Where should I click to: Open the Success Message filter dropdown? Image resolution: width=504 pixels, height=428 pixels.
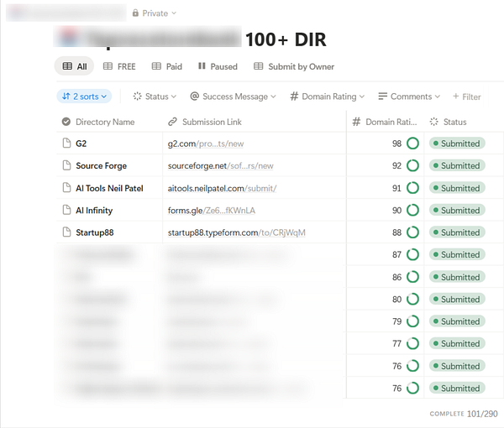233,97
